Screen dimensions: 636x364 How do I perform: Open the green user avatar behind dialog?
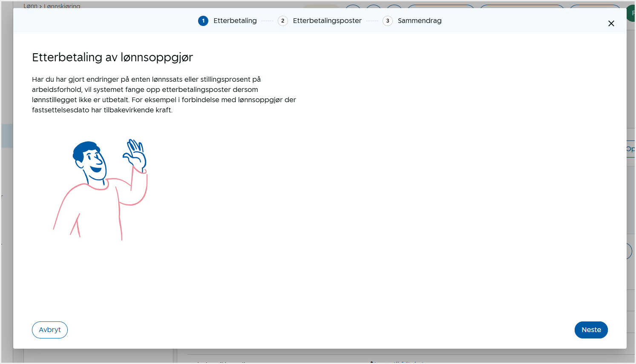click(x=631, y=13)
